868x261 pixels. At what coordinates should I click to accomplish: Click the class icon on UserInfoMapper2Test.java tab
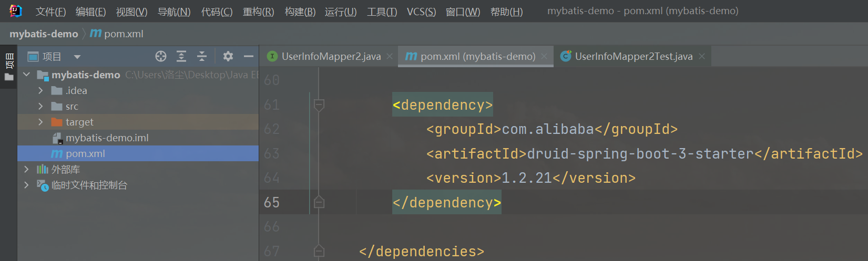[566, 56]
